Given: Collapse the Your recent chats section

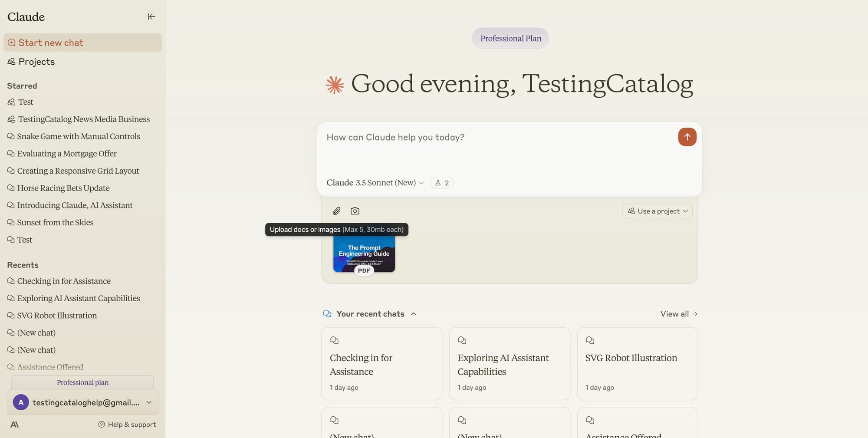Looking at the screenshot, I should 414,314.
